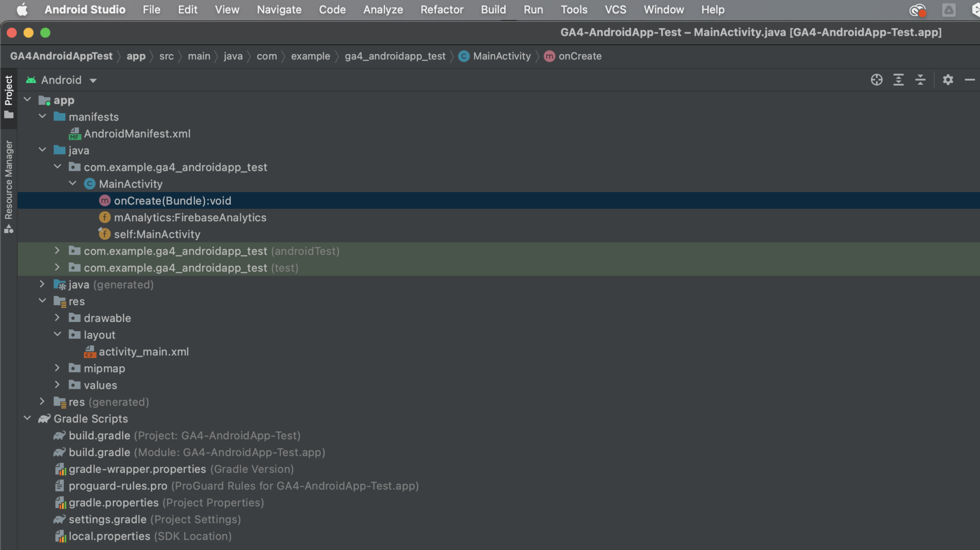Collapse all nodes via Collapse All icon
This screenshot has width=980, height=550.
point(920,80)
